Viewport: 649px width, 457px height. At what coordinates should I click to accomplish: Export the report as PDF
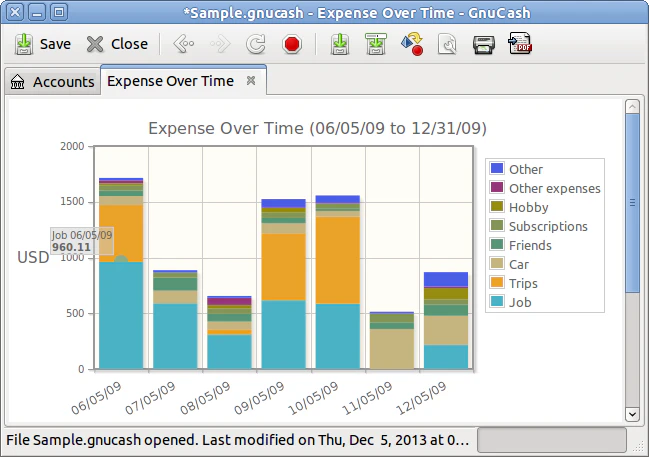[x=520, y=43]
